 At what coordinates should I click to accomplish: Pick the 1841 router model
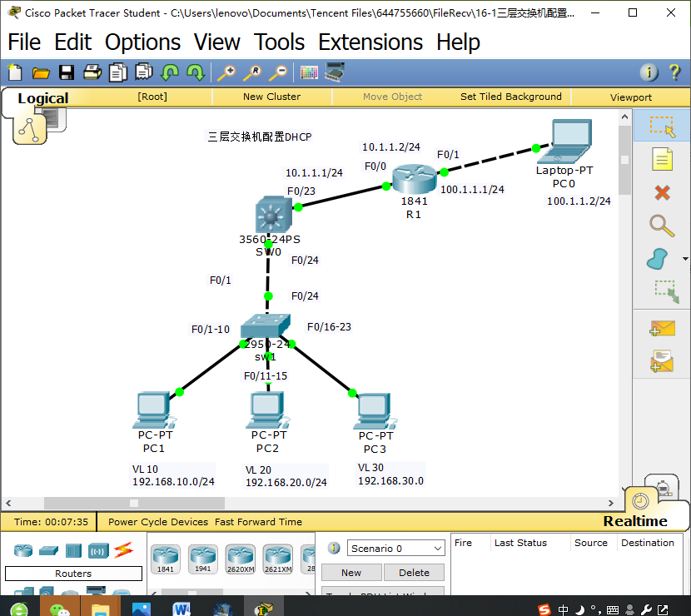click(x=166, y=559)
